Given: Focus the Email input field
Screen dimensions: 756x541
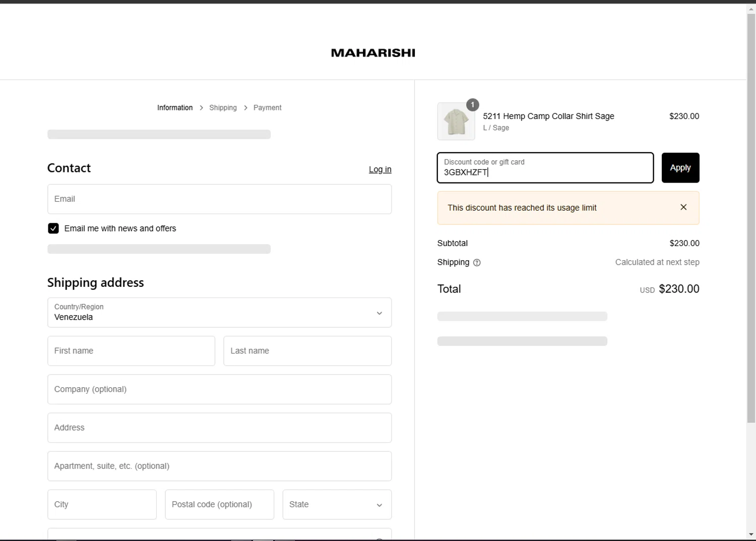Looking at the screenshot, I should click(219, 199).
